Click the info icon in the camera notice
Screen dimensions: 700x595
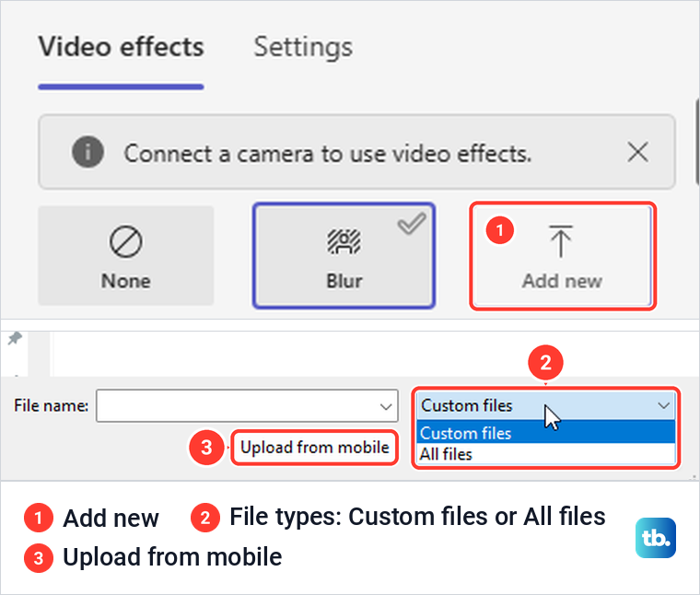click(x=87, y=152)
